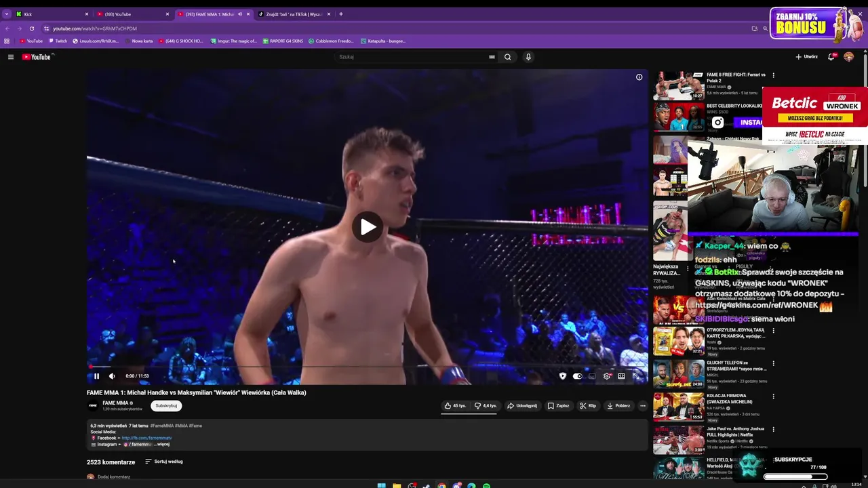
Task: Open the fb.com/famemmatv link
Action: (x=146, y=439)
